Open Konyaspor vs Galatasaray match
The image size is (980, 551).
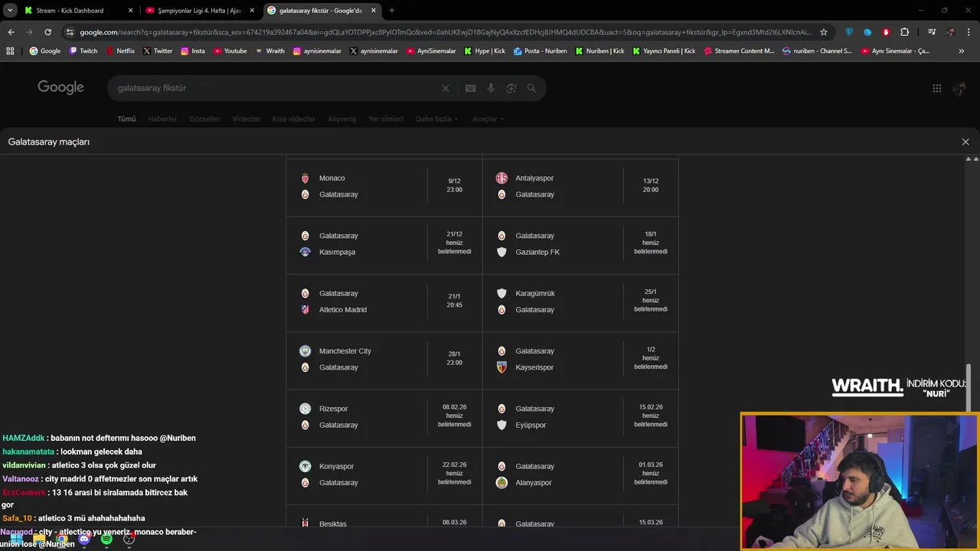384,475
